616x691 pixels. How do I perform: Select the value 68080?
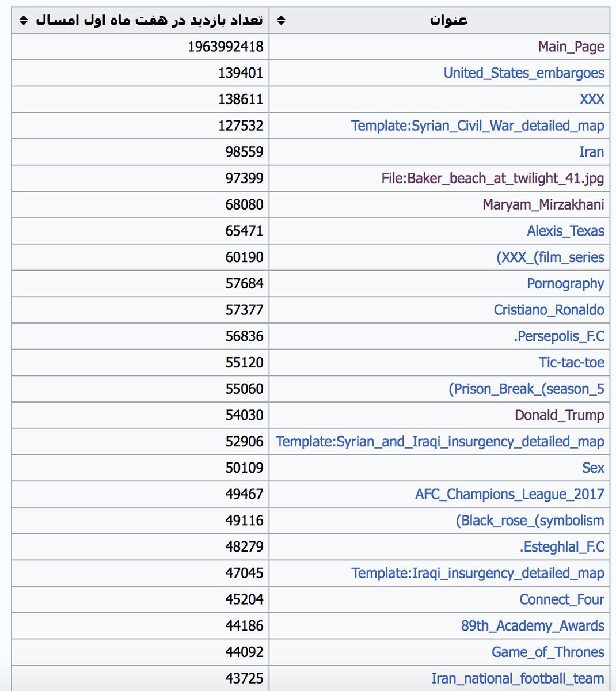(245, 205)
